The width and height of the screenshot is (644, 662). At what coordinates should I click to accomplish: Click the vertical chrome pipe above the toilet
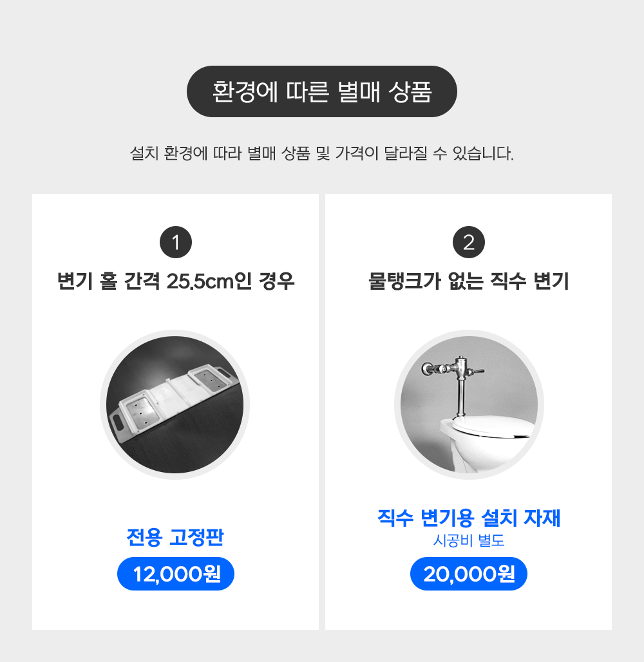(460, 398)
